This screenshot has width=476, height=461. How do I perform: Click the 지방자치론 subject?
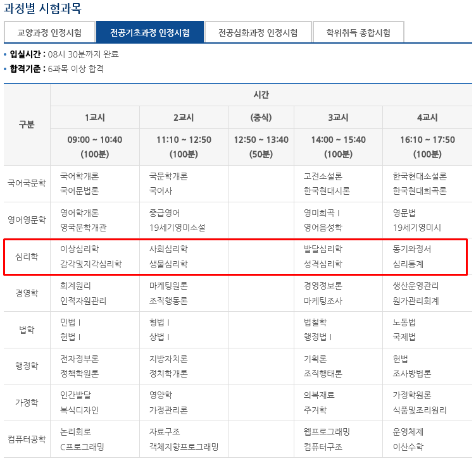168,359
